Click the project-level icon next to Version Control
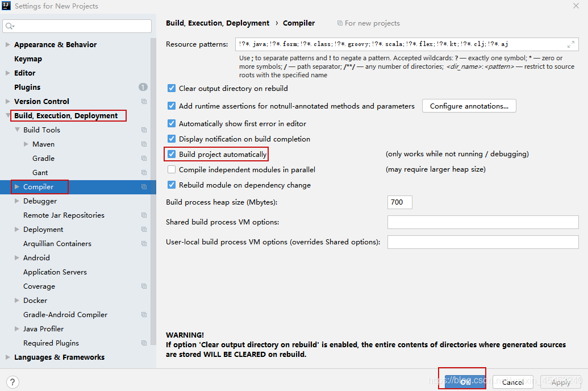 click(144, 101)
